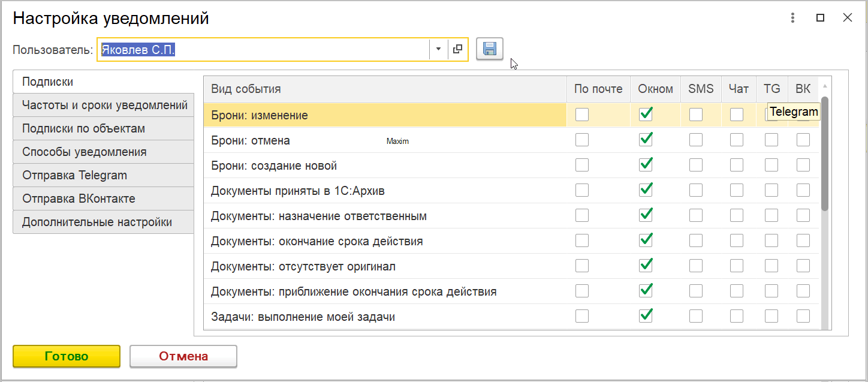The image size is (868, 382).
Task: Uncheck Окном for Брони: отмена
Action: coord(646,140)
